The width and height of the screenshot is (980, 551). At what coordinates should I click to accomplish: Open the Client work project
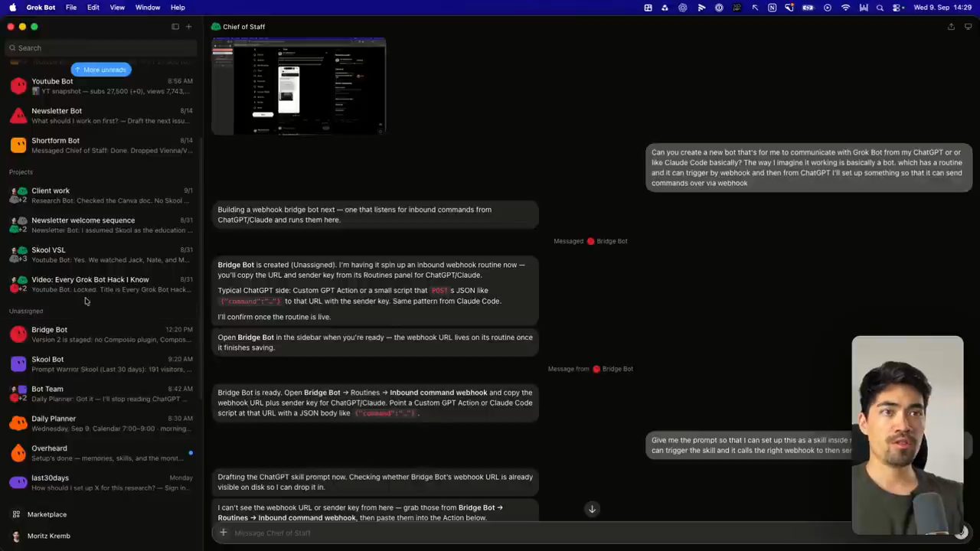pyautogui.click(x=101, y=195)
